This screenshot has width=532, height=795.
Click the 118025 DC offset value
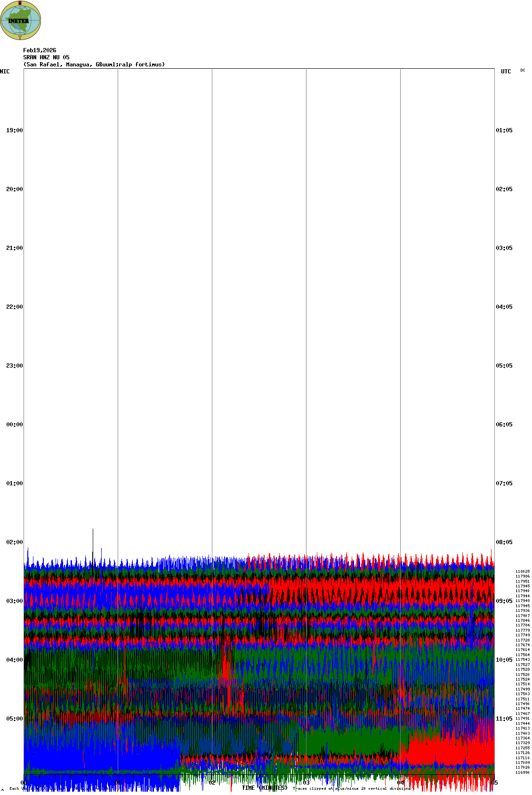pos(522,571)
